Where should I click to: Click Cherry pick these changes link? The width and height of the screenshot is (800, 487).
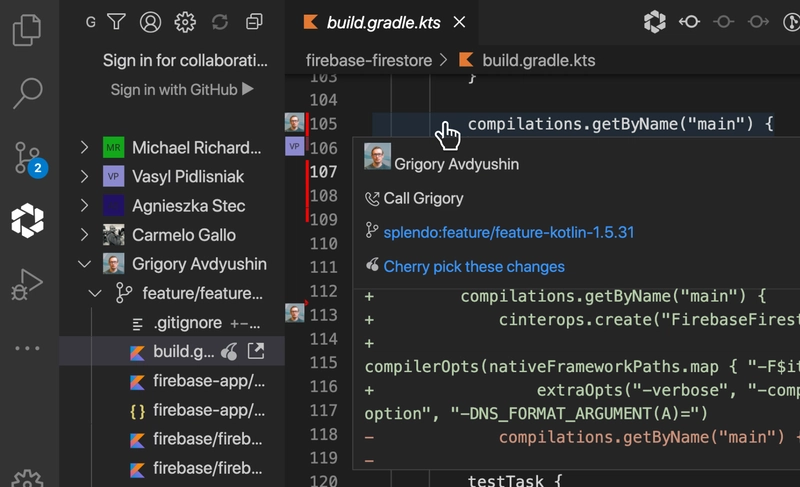point(474,267)
